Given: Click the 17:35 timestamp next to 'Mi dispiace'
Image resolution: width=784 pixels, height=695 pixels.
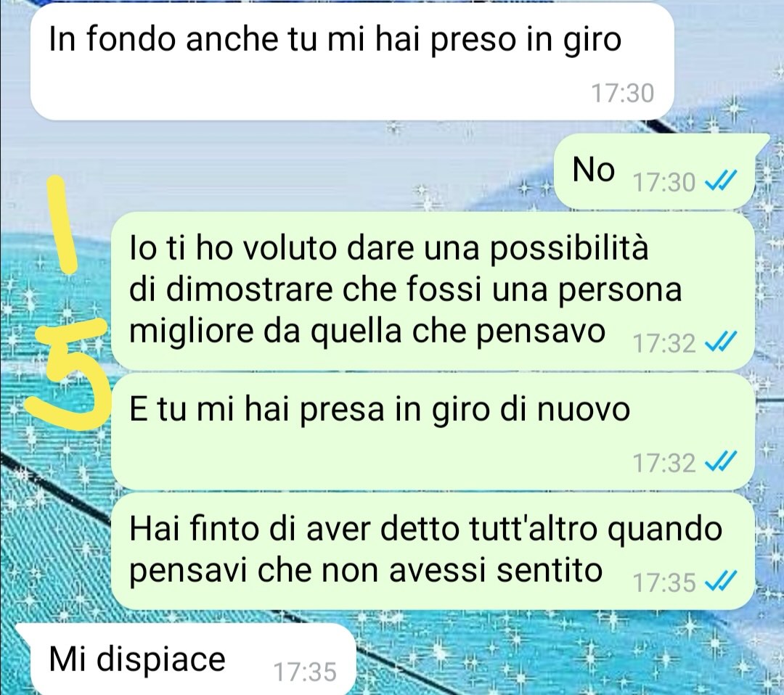Looking at the screenshot, I should click(305, 672).
